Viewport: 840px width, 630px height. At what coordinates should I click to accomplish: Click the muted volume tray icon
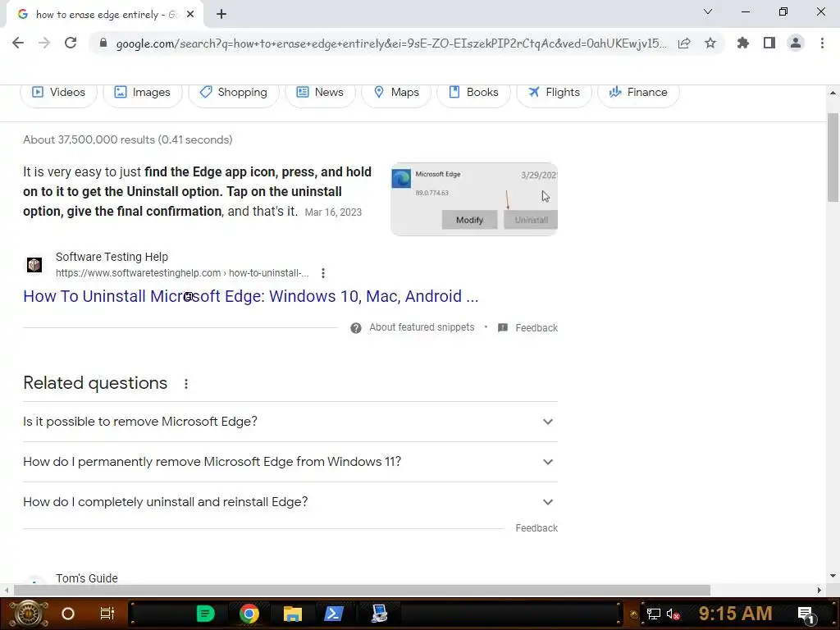(673, 614)
